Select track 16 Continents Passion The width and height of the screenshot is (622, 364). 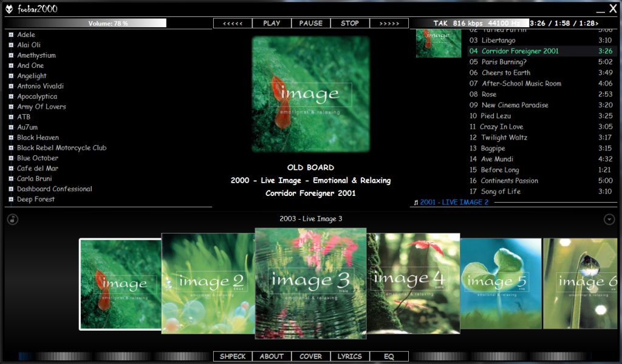click(541, 181)
